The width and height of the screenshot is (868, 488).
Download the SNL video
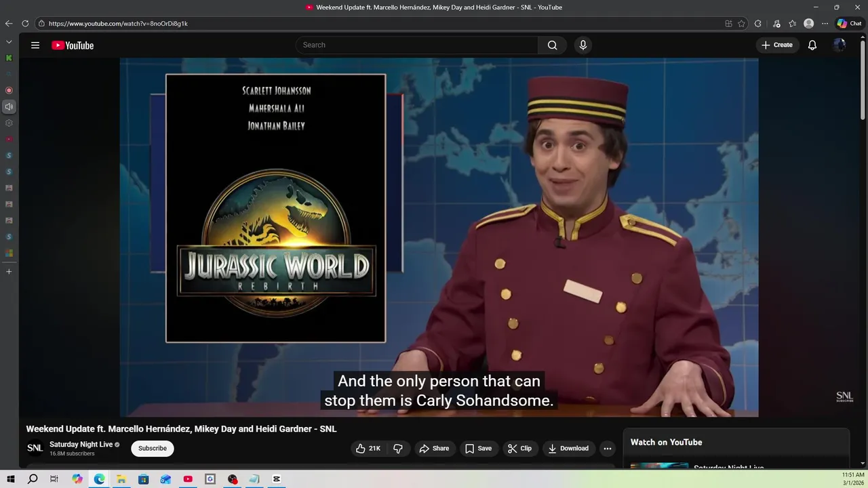click(568, 448)
